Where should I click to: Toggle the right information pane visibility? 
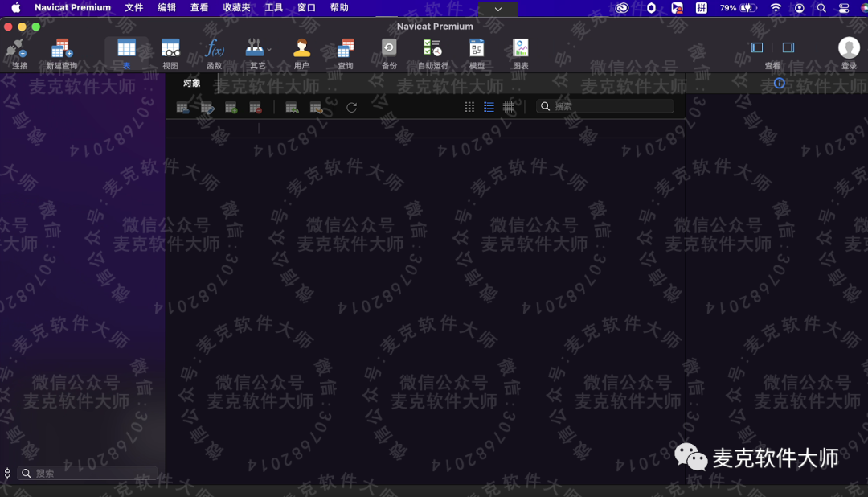point(788,47)
